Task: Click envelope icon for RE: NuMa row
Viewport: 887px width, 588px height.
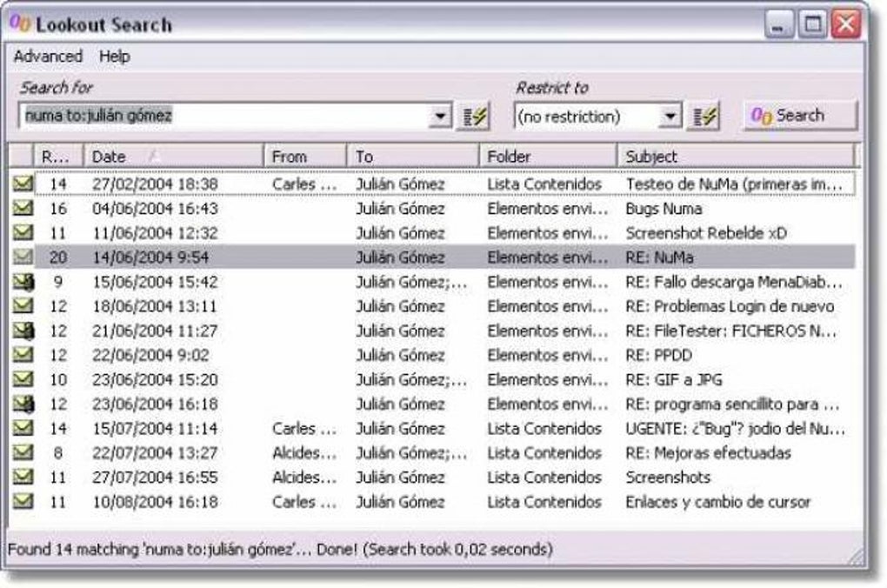Action: pos(23,257)
